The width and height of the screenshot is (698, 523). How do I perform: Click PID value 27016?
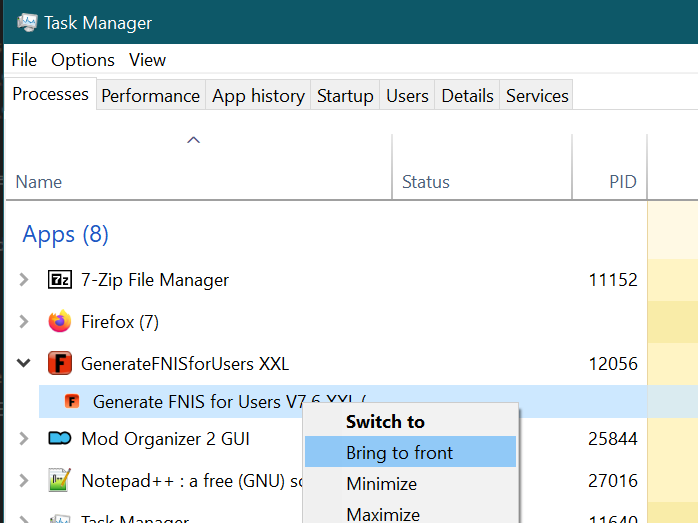(x=613, y=481)
